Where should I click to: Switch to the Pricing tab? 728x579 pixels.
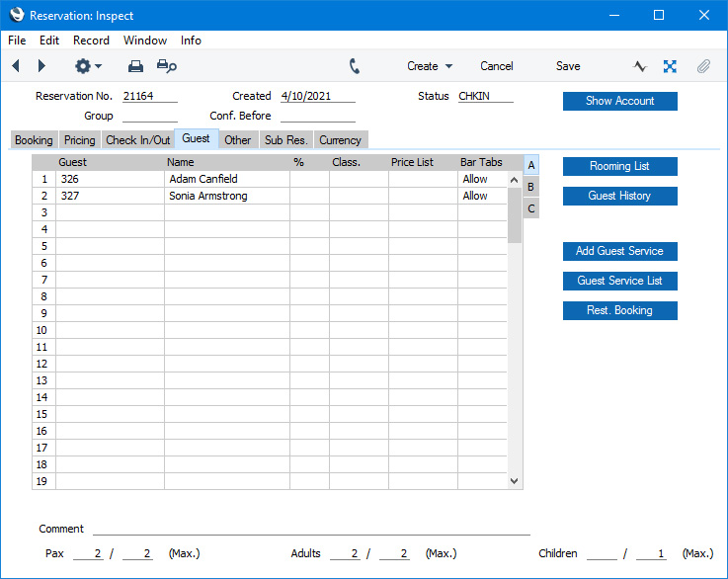(x=79, y=139)
